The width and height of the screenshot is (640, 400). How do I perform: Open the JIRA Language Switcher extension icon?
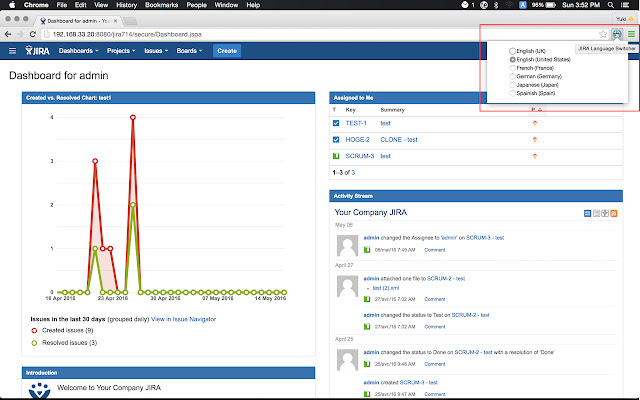pos(617,34)
